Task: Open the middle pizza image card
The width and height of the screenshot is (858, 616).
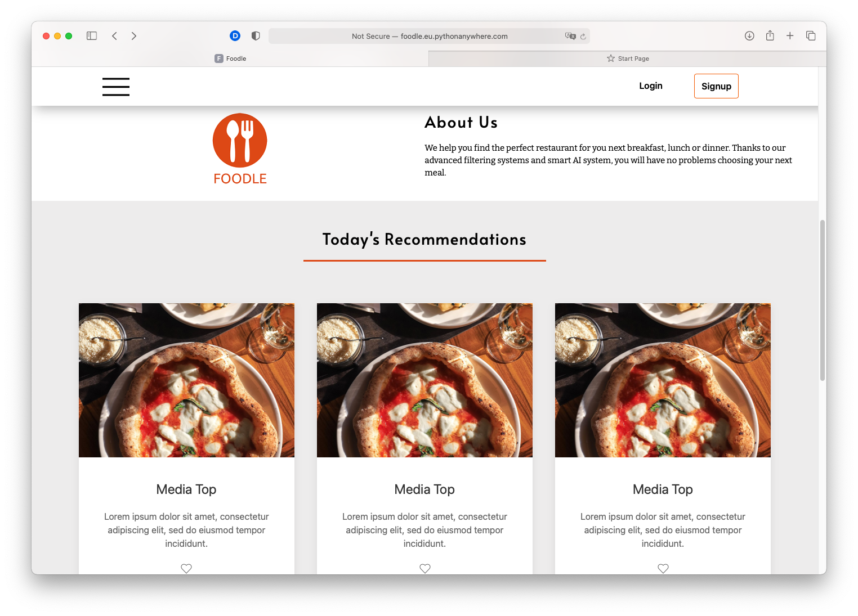Action: [424, 380]
